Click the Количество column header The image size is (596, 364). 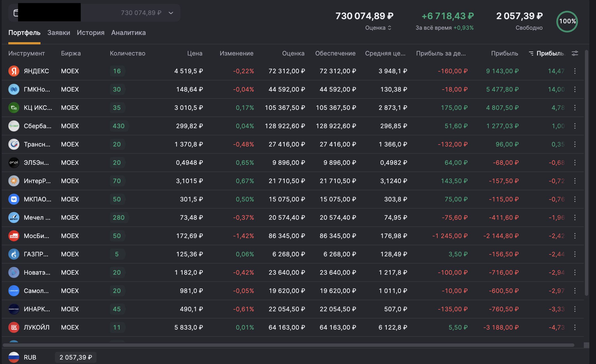click(x=127, y=53)
